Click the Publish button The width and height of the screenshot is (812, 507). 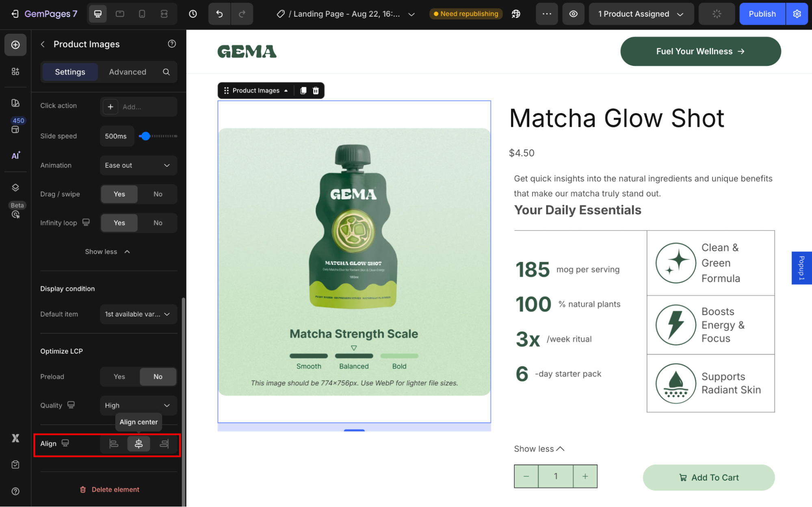coord(762,14)
